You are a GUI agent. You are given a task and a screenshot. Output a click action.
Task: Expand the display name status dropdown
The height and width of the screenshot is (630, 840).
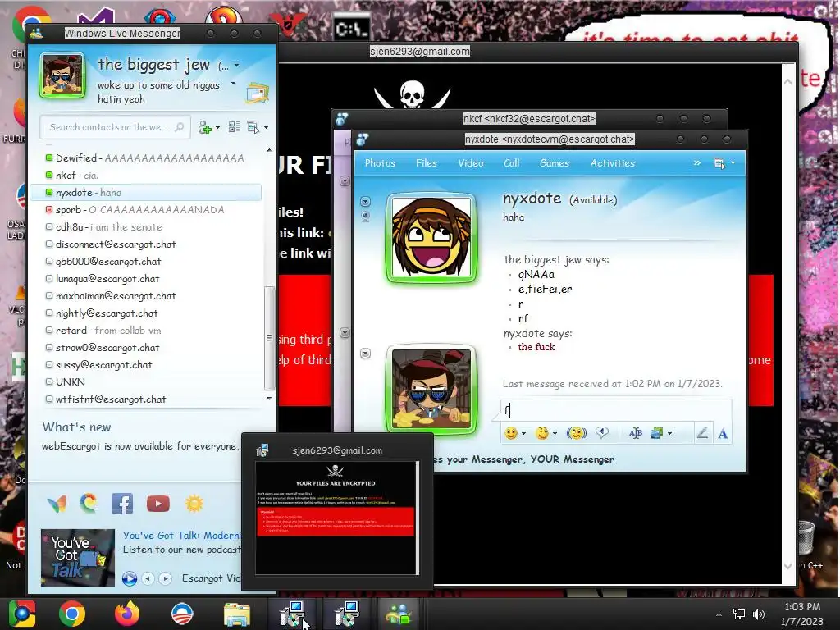(x=237, y=66)
